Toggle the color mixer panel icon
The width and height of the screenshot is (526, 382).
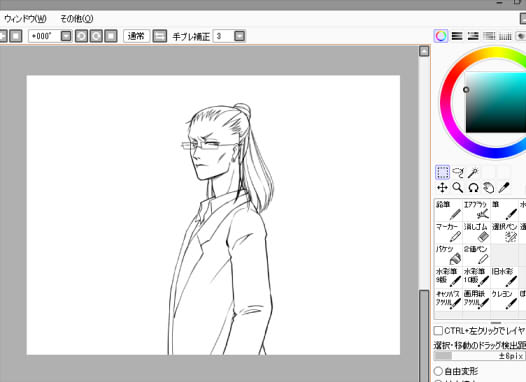pyautogui.click(x=489, y=36)
